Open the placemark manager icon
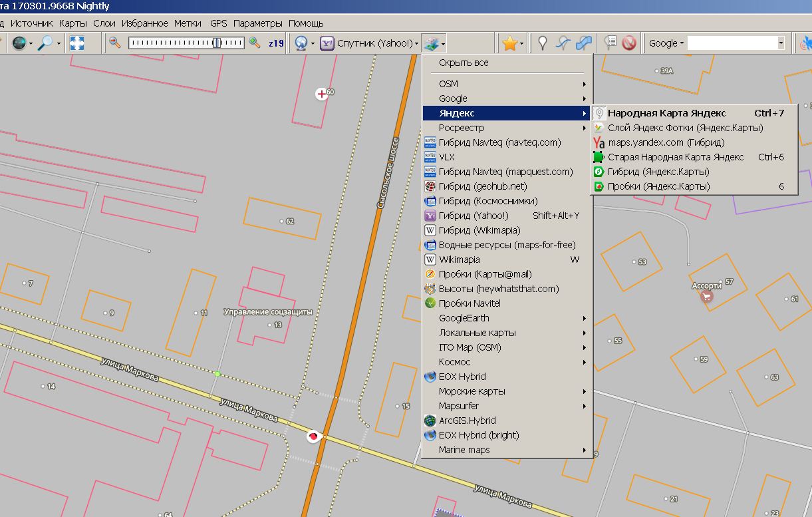The height and width of the screenshot is (517, 812). click(610, 43)
